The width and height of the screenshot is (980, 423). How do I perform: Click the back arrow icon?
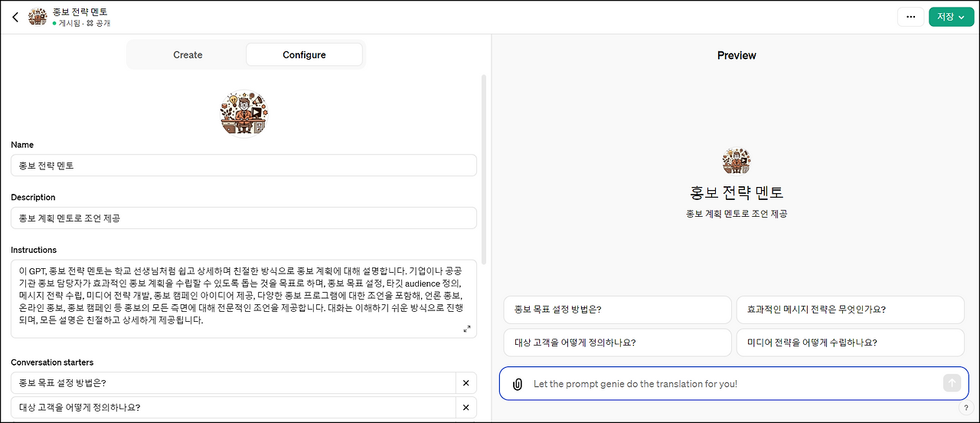click(15, 17)
